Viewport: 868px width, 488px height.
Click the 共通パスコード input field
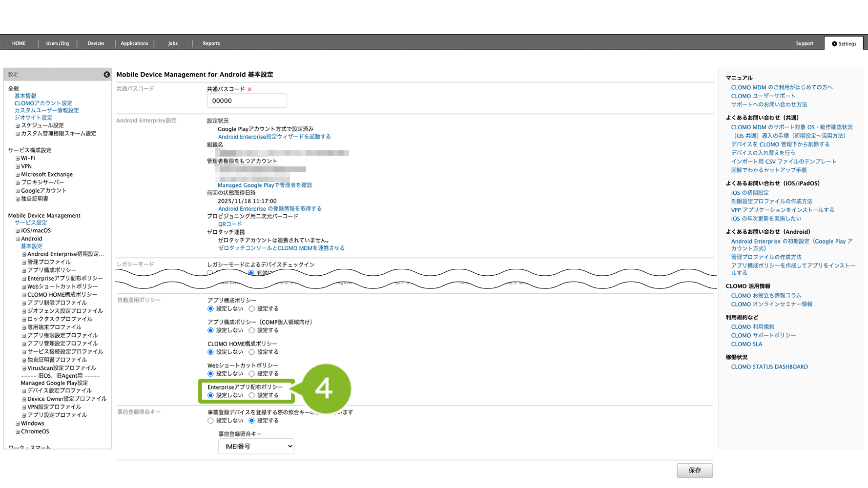click(x=247, y=101)
